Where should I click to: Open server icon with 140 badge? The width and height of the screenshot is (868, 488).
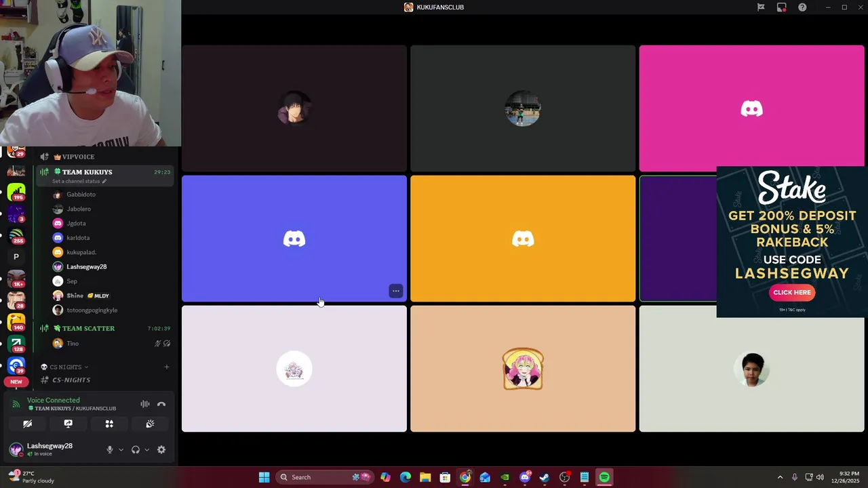tap(16, 322)
